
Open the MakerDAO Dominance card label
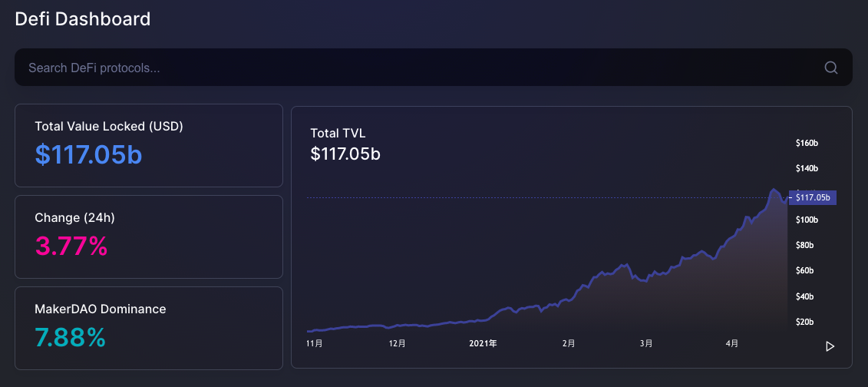(x=101, y=309)
